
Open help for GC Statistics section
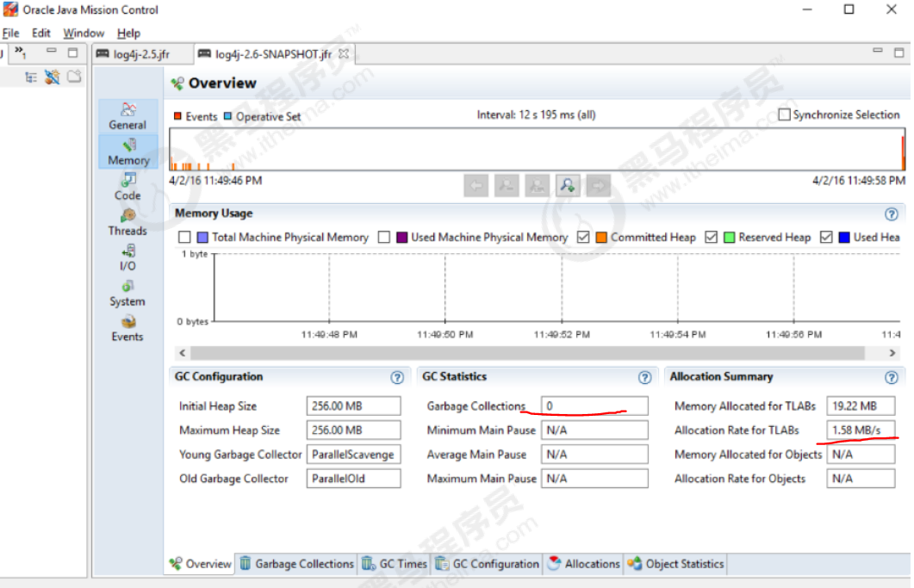click(x=644, y=378)
